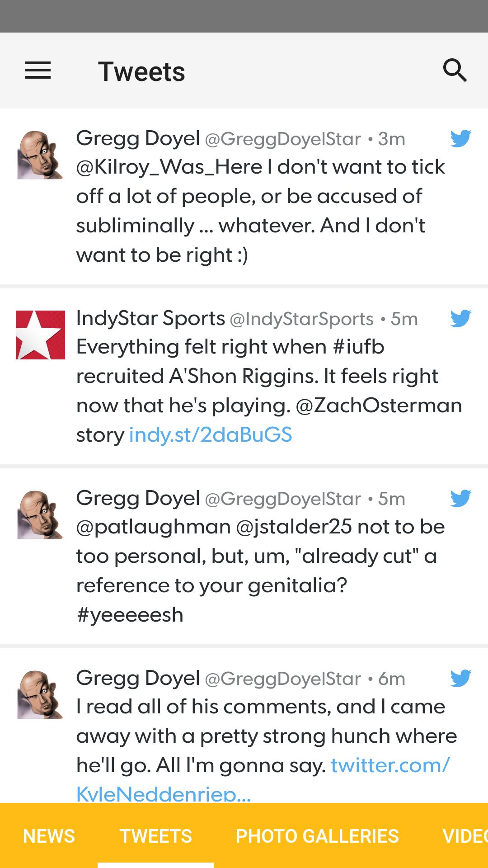The height and width of the screenshot is (868, 488).
Task: Tap Twitter bird on the genitalia reference tweet
Action: [460, 498]
